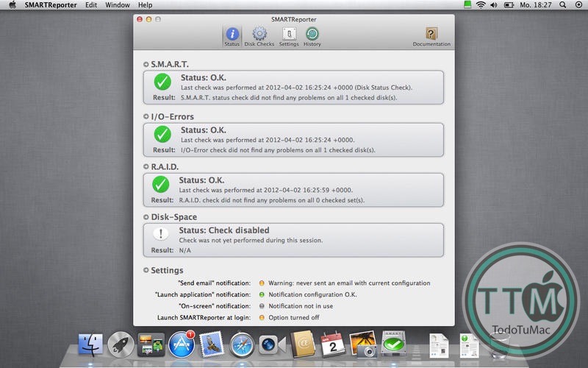The width and height of the screenshot is (588, 368).
Task: Click "Status: Check disabled" text
Action: pos(224,230)
